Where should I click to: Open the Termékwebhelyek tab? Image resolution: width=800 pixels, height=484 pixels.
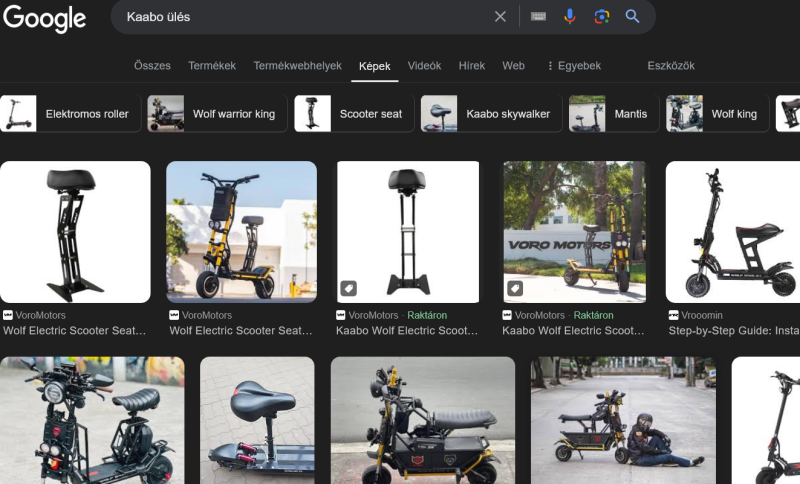coord(297,66)
